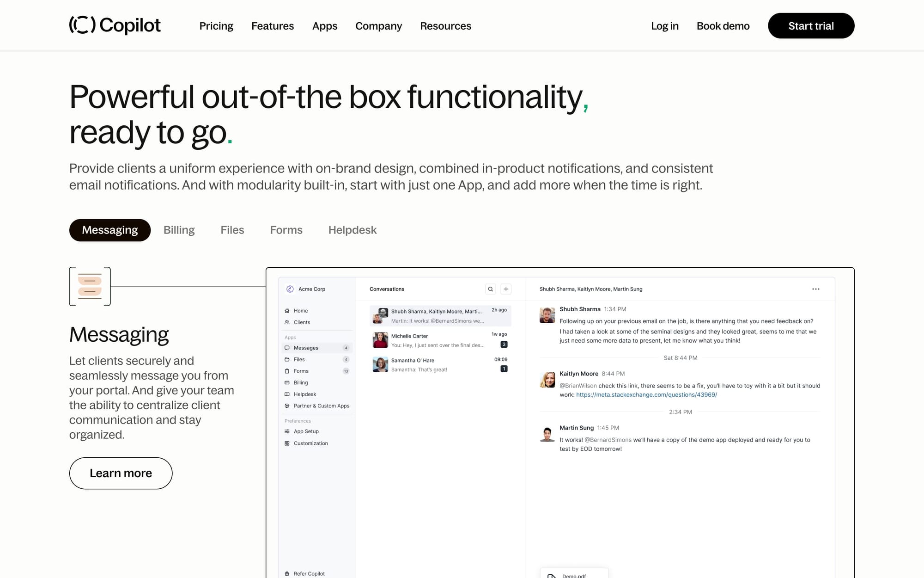The height and width of the screenshot is (578, 924).
Task: Follow the meta.stackexchange.com link in Kaitlyn's message
Action: tap(646, 394)
